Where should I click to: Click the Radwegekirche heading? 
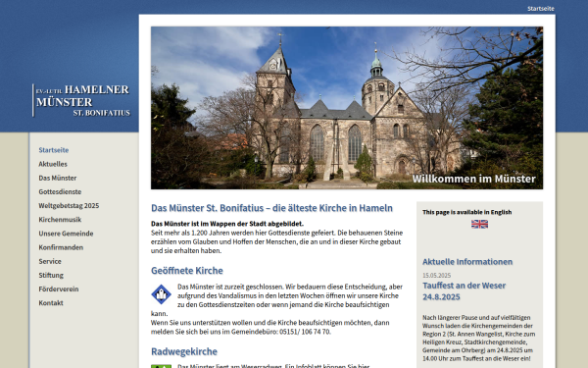tap(184, 351)
